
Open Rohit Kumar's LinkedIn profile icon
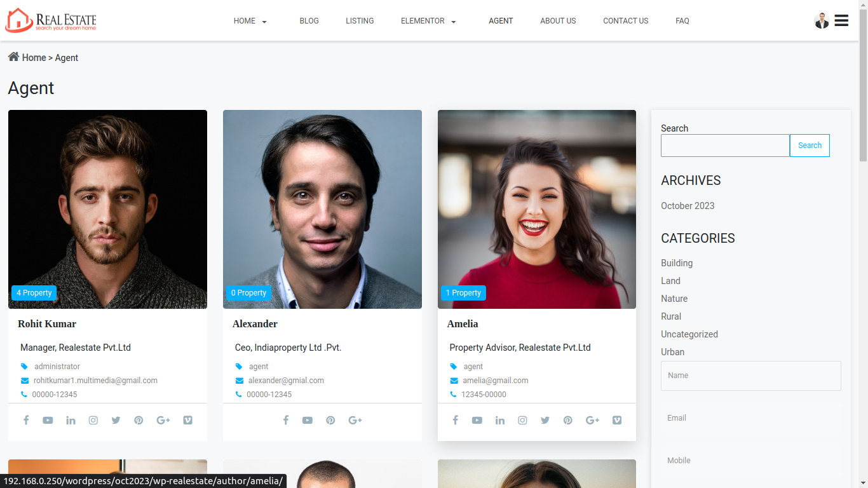click(71, 420)
